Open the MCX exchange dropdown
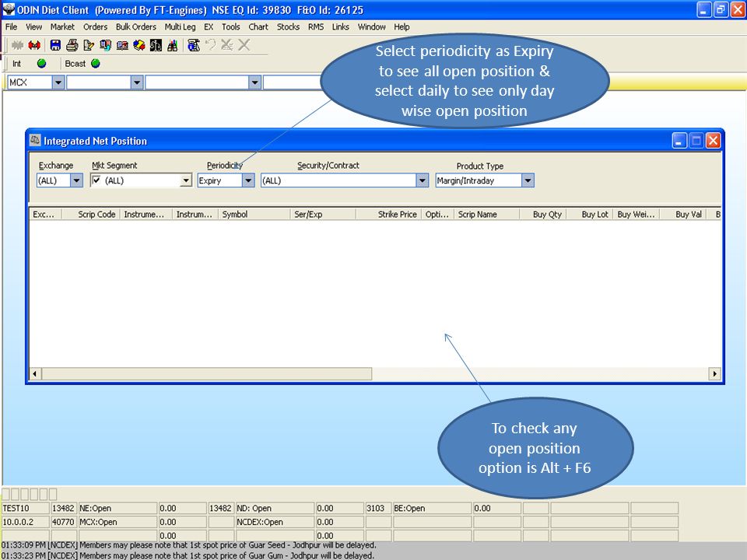 pyautogui.click(x=58, y=82)
